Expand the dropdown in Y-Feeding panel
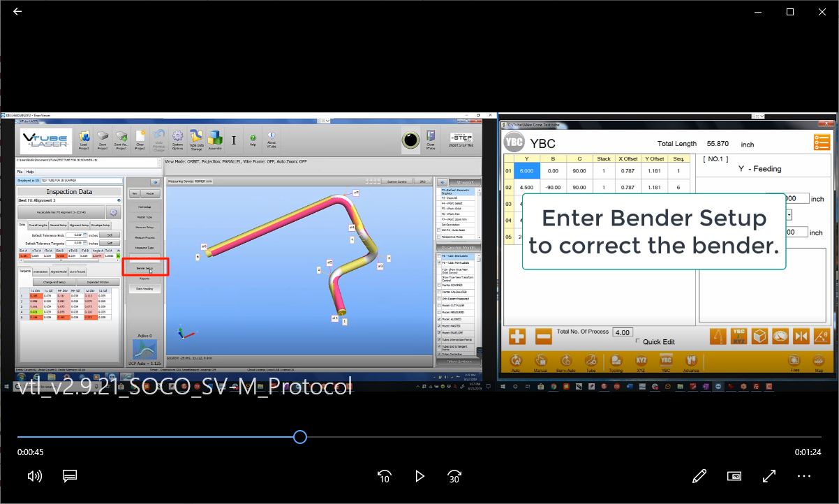Image resolution: width=839 pixels, height=504 pixels. point(789,215)
